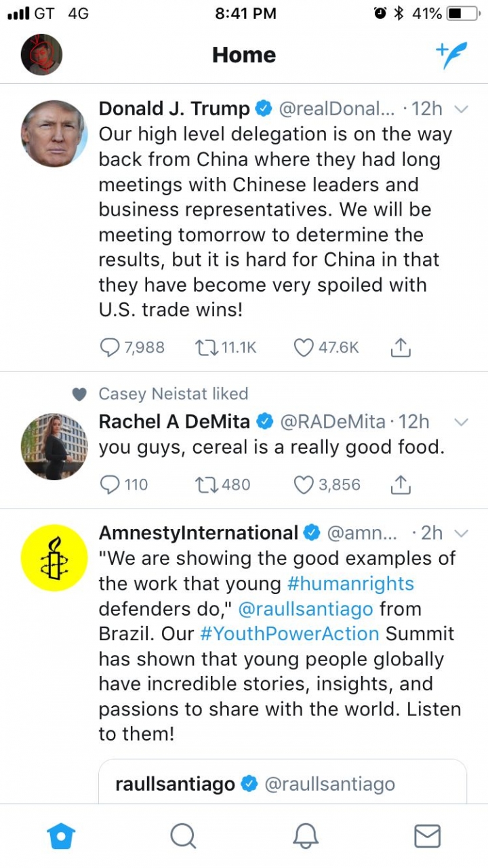488x868 pixels.
Task: Switch to the Notifications bell tab
Action: coord(306,836)
